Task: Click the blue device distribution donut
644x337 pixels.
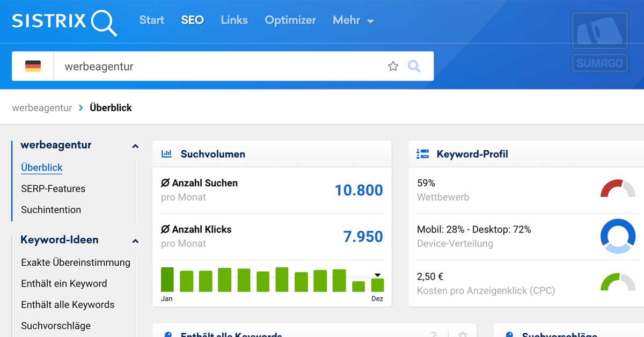Action: (x=618, y=236)
